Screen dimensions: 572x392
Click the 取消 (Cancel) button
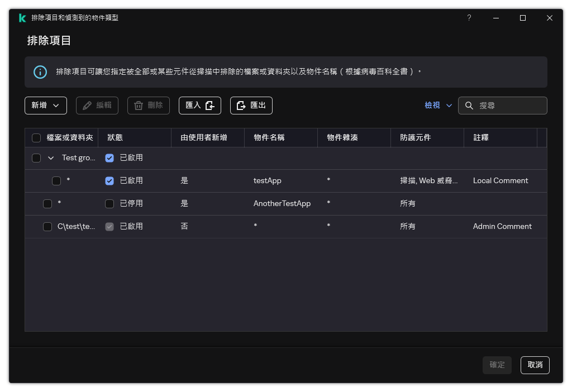click(535, 365)
